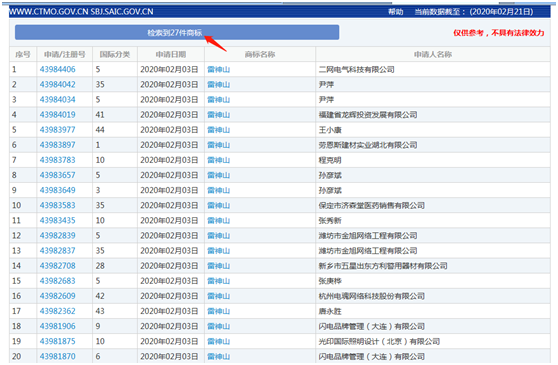Screen dimensions: 558x365
Task: Open registration number 43982708
Action: [x=58, y=266]
